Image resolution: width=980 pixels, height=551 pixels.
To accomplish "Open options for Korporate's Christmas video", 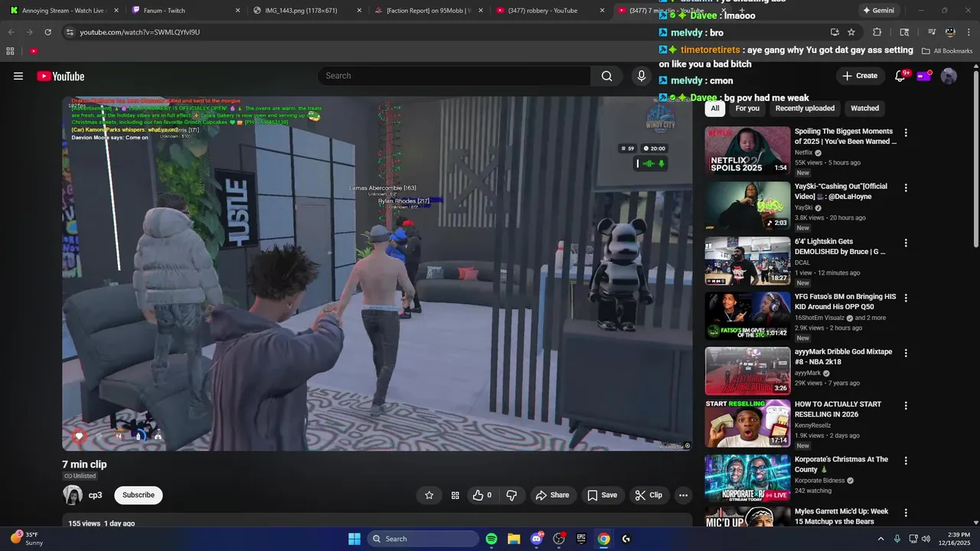I will click(906, 461).
